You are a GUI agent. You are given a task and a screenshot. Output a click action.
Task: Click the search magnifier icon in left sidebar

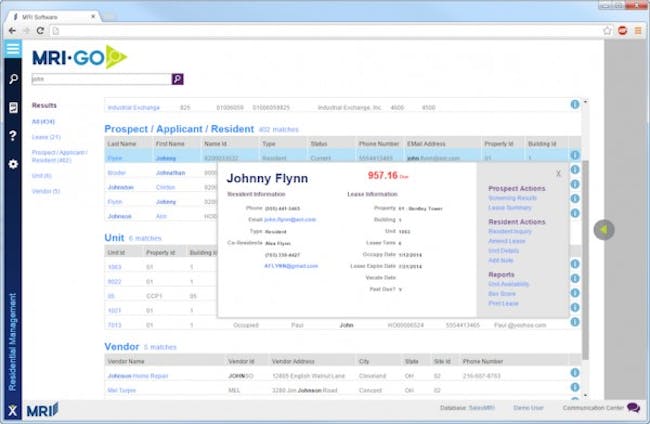coord(12,78)
